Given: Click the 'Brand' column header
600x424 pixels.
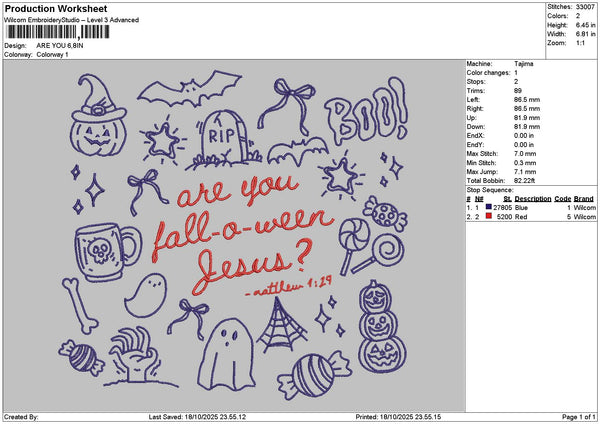Looking at the screenshot, I should point(584,199).
